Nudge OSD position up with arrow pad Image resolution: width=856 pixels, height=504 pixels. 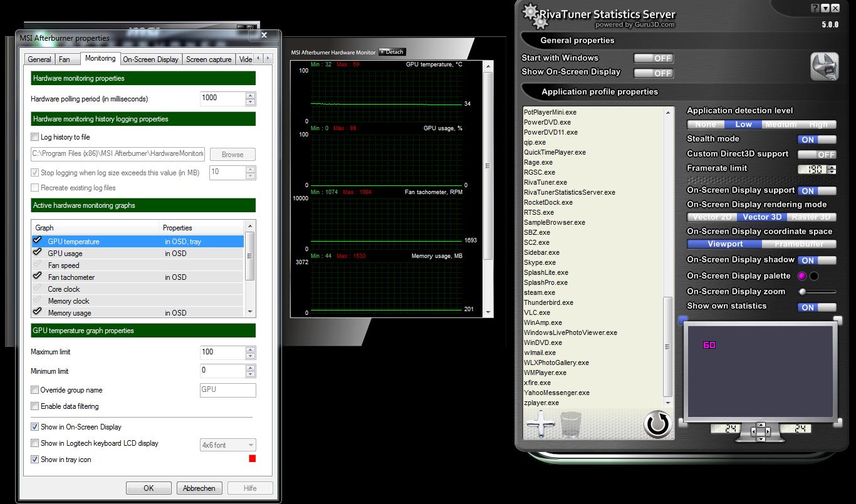coord(760,425)
